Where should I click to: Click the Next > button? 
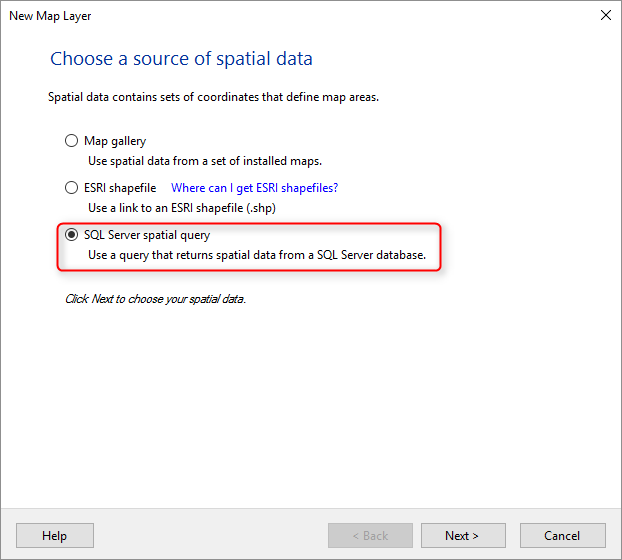[x=463, y=535]
